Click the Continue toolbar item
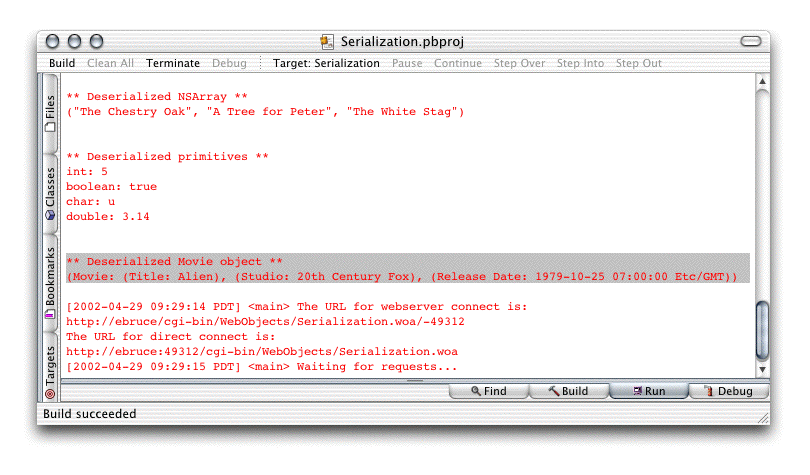This screenshot has width=810, height=475. 458,63
